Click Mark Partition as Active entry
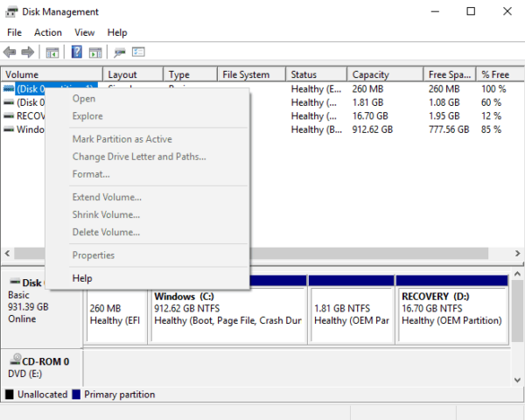This screenshot has width=525, height=420. [147, 139]
